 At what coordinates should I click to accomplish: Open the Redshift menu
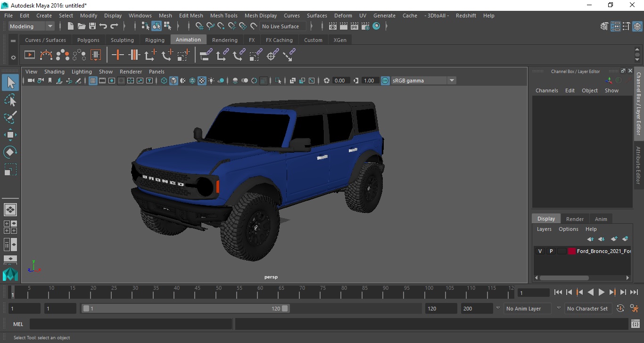point(466,16)
